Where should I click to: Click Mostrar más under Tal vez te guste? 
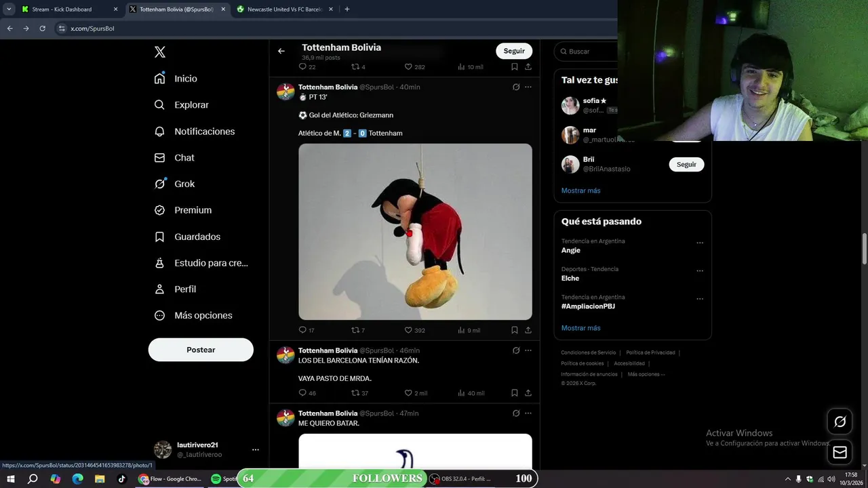pos(581,190)
